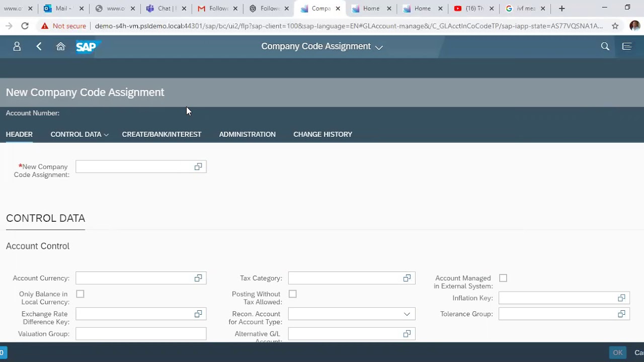Open value help for New Company Code Assignment

tap(198, 167)
